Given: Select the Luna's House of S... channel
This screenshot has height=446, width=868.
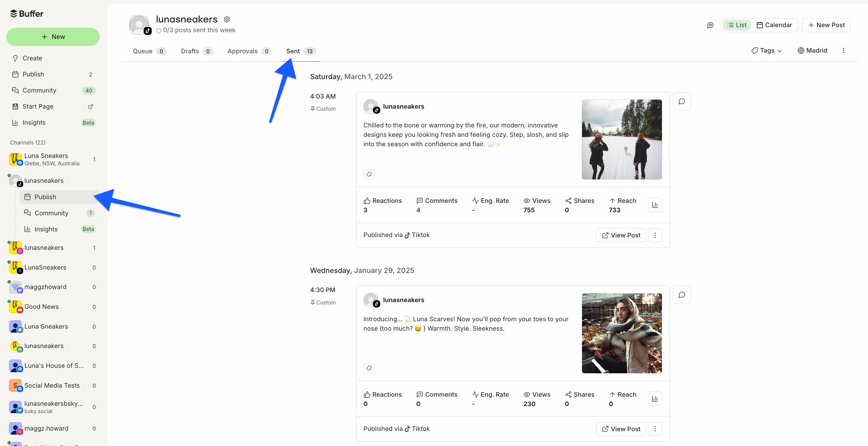Looking at the screenshot, I should (x=53, y=366).
